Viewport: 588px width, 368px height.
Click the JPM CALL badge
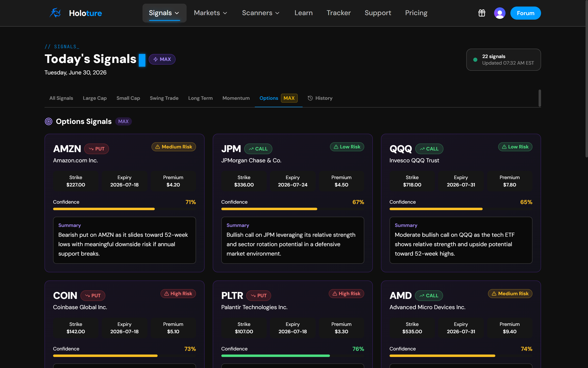[x=258, y=149]
